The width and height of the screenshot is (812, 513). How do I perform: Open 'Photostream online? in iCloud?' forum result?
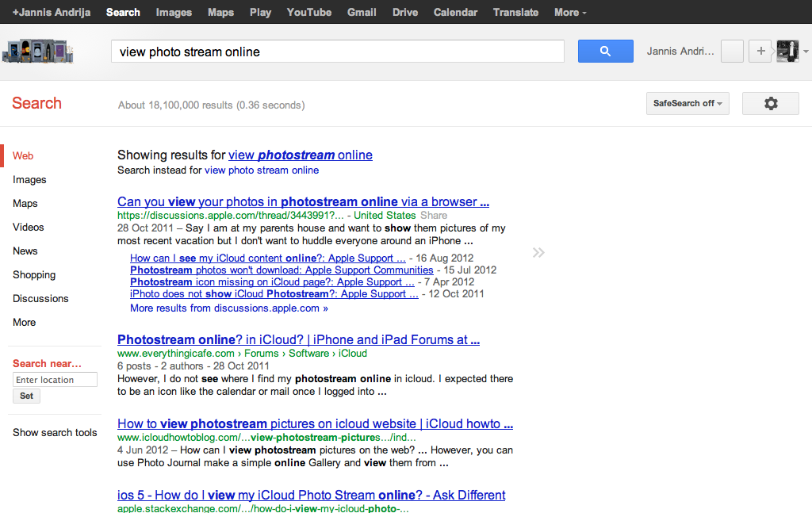[x=298, y=339]
